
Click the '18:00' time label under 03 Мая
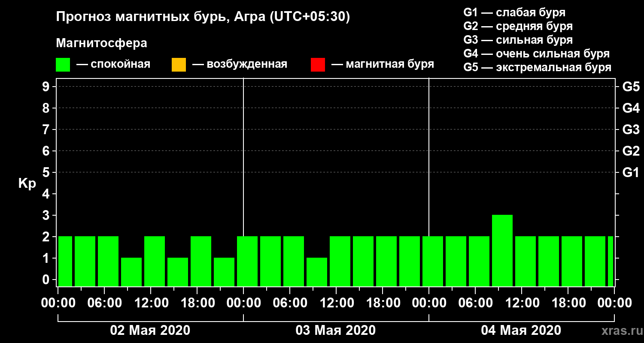383,303
